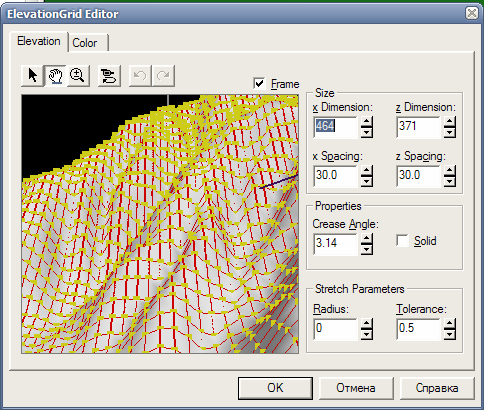Image resolution: width=484 pixels, height=410 pixels.
Task: Increase x Spacing with up arrow
Action: click(x=367, y=170)
